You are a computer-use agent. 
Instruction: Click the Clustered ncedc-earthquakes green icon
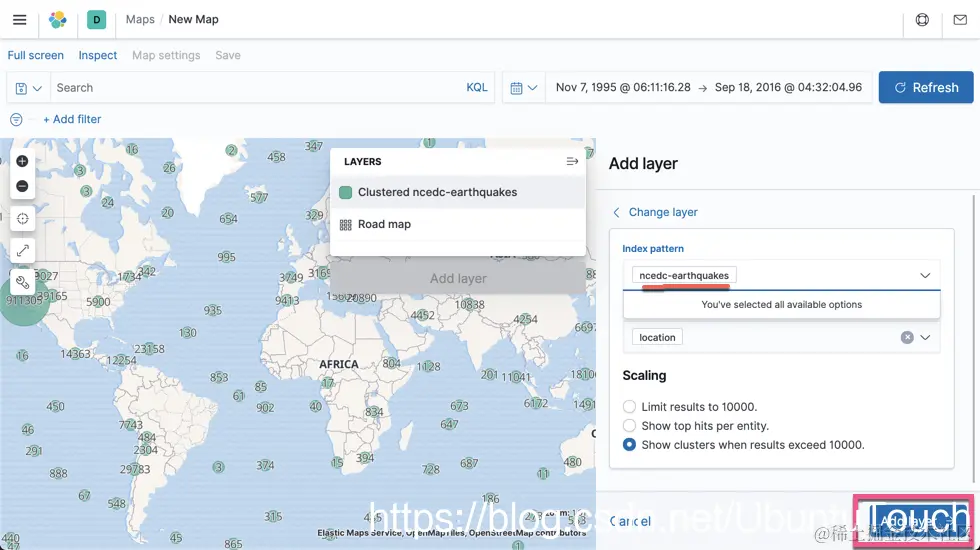346,192
